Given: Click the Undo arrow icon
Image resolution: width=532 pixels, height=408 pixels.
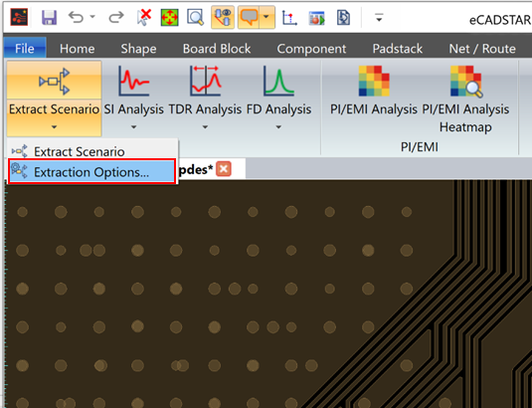Looking at the screenshot, I should (x=76, y=17).
